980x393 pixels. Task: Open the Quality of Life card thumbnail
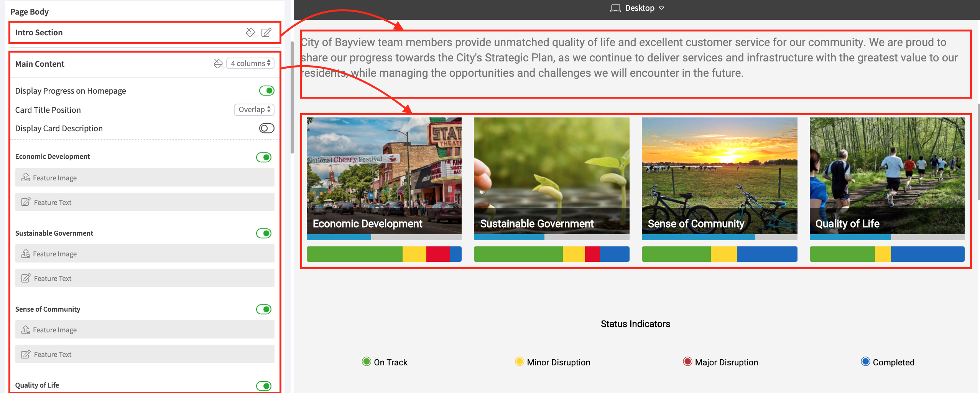pos(887,176)
